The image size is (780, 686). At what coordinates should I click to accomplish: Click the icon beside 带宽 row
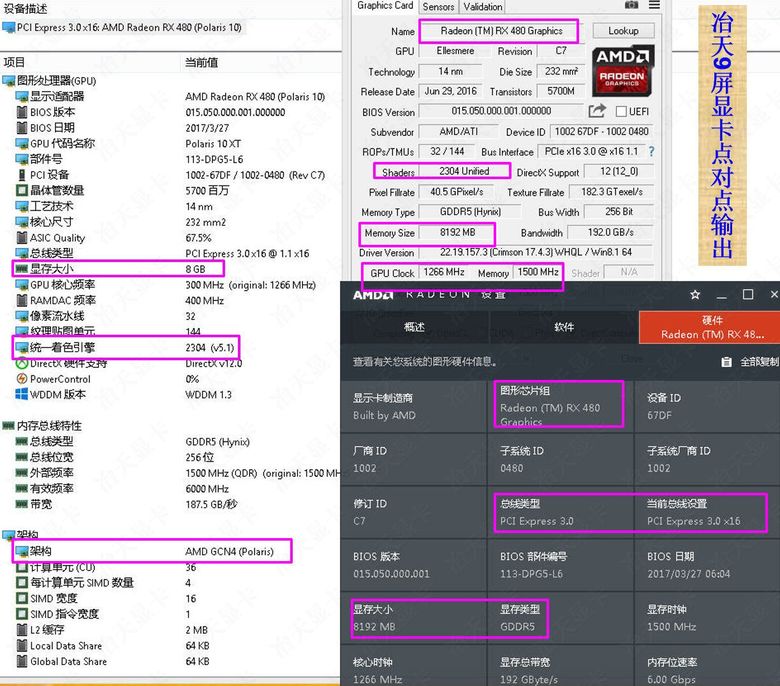click(21, 504)
